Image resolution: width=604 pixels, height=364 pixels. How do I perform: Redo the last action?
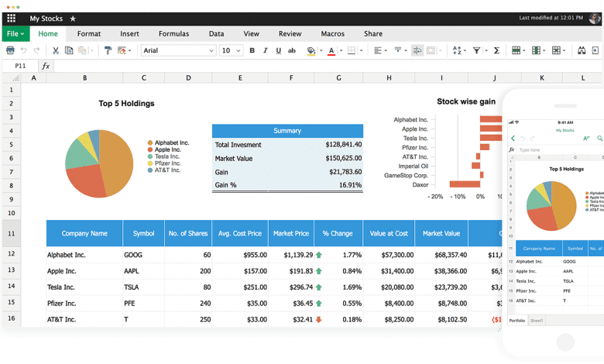click(36, 50)
